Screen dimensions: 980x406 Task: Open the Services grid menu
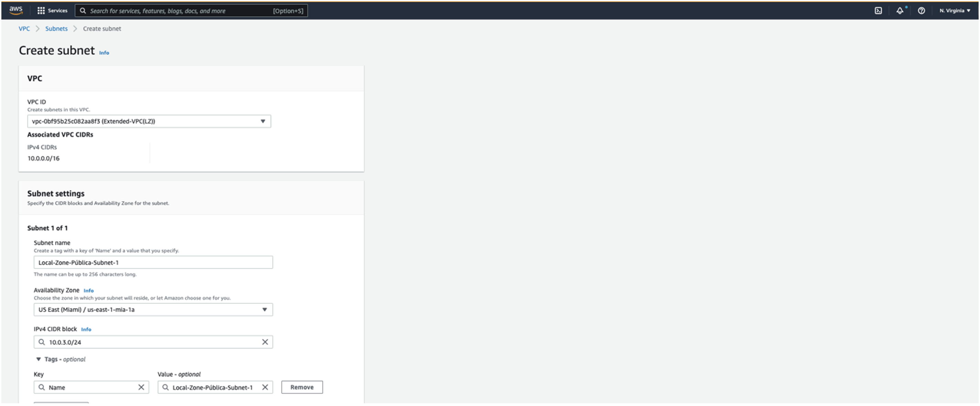coord(52,10)
